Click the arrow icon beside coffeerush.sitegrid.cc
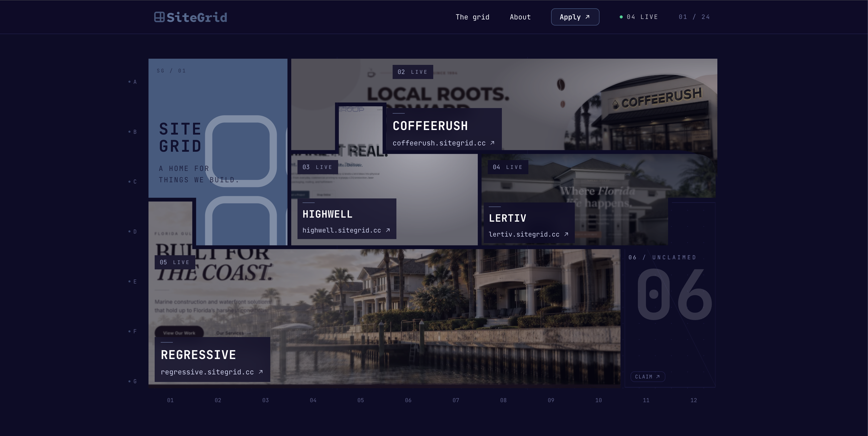The width and height of the screenshot is (868, 436). [x=492, y=143]
